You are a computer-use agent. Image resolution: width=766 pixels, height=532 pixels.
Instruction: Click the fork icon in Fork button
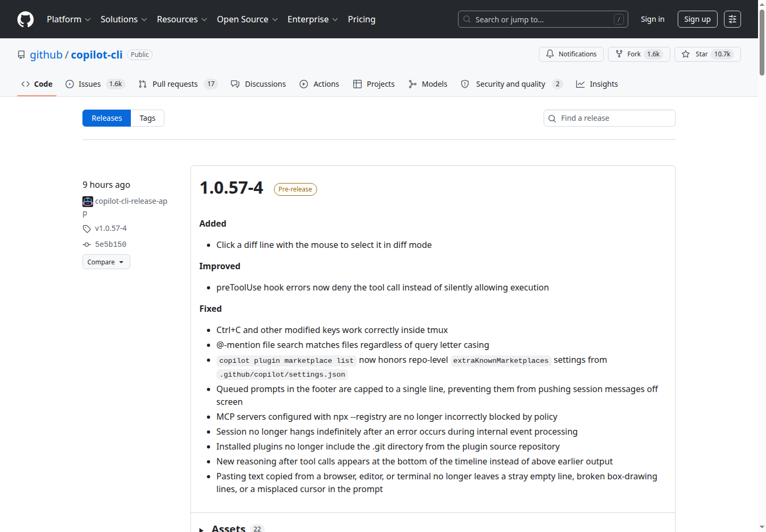tap(619, 54)
